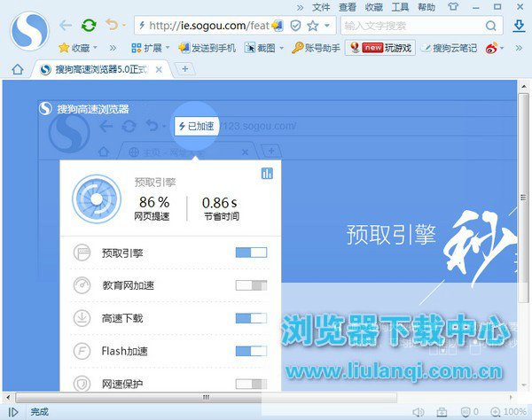Screen dimensions: 532x420
Task: Open the 收藏 menu in the menu bar
Action: pos(373,7)
